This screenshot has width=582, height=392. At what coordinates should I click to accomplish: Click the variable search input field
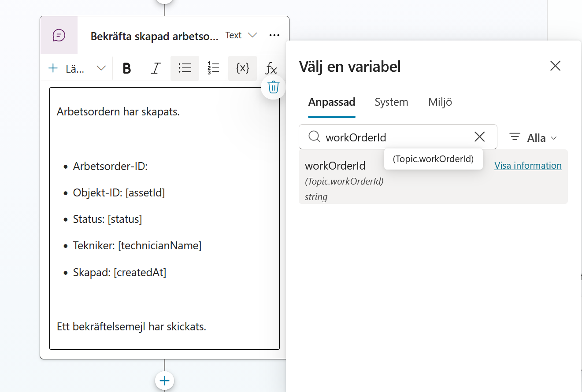click(398, 137)
